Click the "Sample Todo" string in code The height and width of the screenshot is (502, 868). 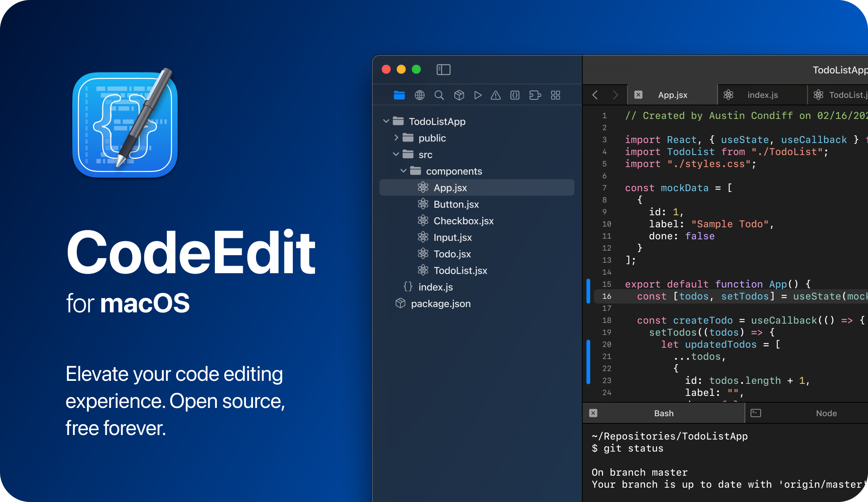tap(729, 224)
